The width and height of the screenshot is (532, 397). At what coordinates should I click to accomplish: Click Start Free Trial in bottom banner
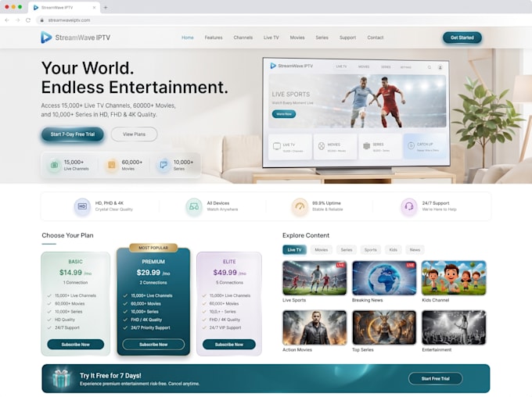(435, 378)
